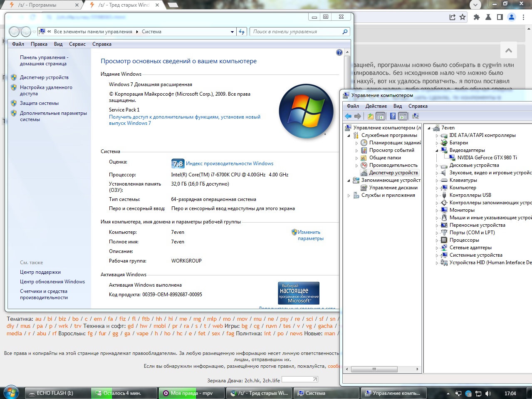Click the network tray icon
Viewport: 532px width, 399px height.
pos(478,393)
